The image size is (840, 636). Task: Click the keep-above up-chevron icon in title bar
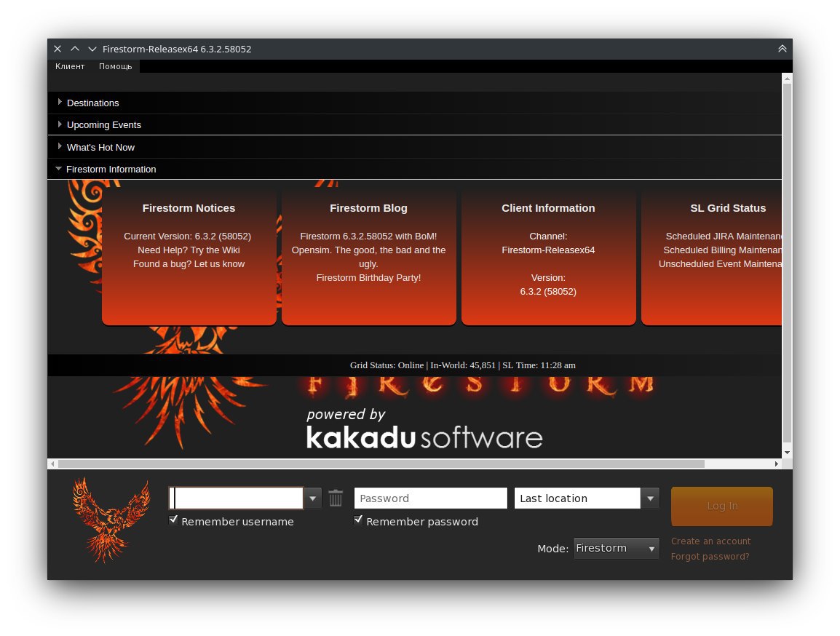click(x=75, y=49)
